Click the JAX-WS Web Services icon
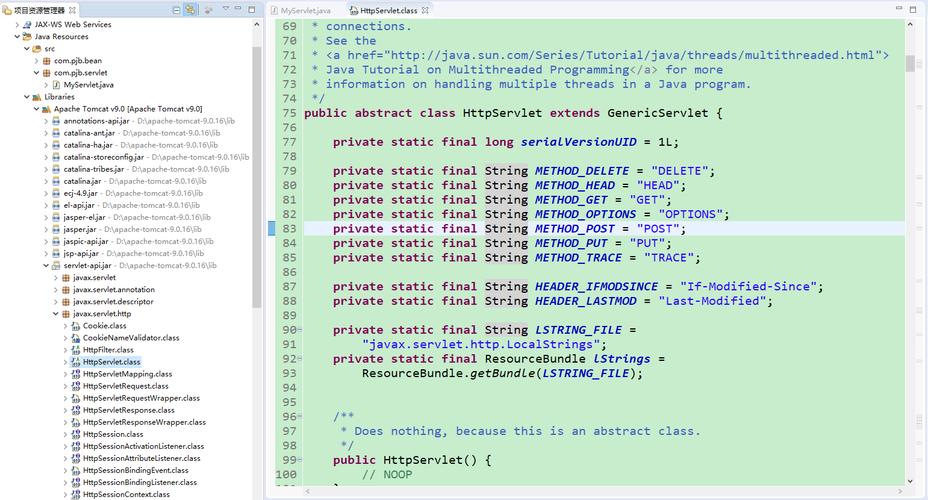928x500 pixels. [27, 25]
